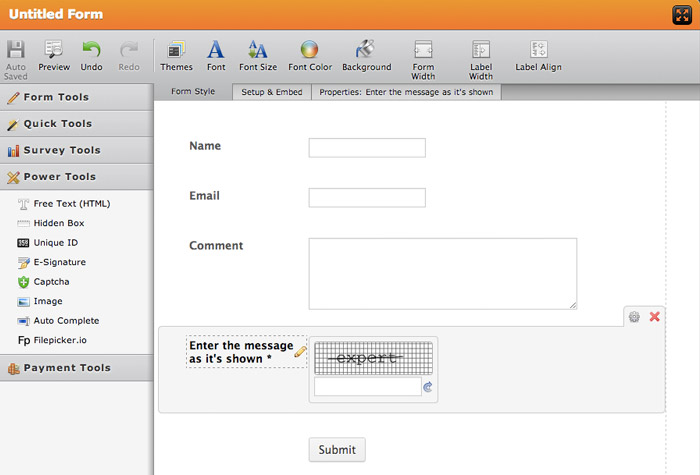Toggle fullscreen with the top-right icon

[681, 15]
